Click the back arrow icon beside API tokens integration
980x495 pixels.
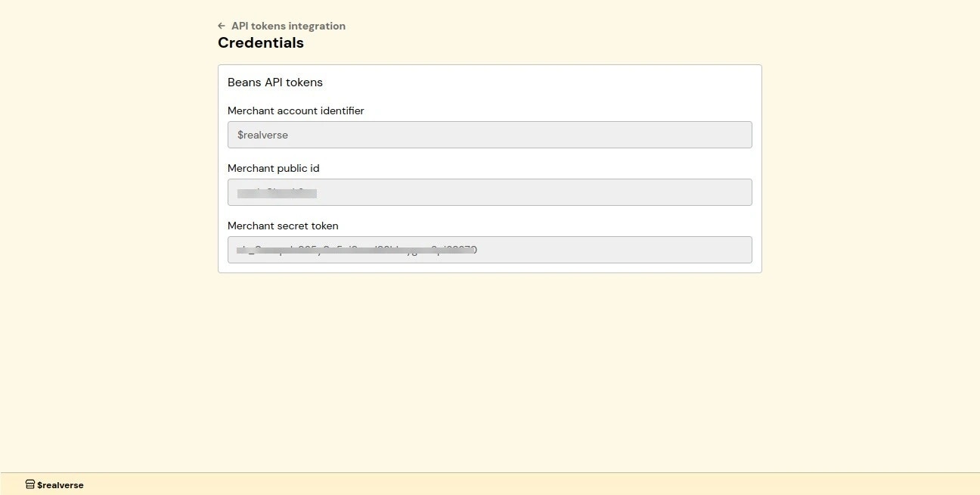[222, 26]
